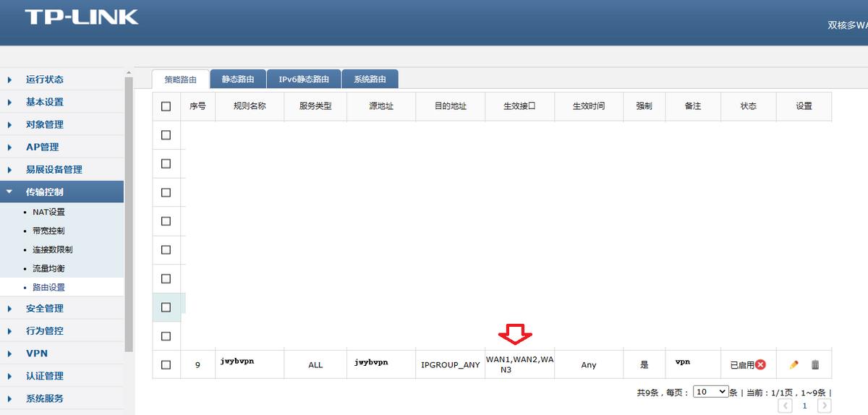This screenshot has height=415, width=868.
Task: Tick the select-all checkbox in table header
Action: [x=166, y=106]
